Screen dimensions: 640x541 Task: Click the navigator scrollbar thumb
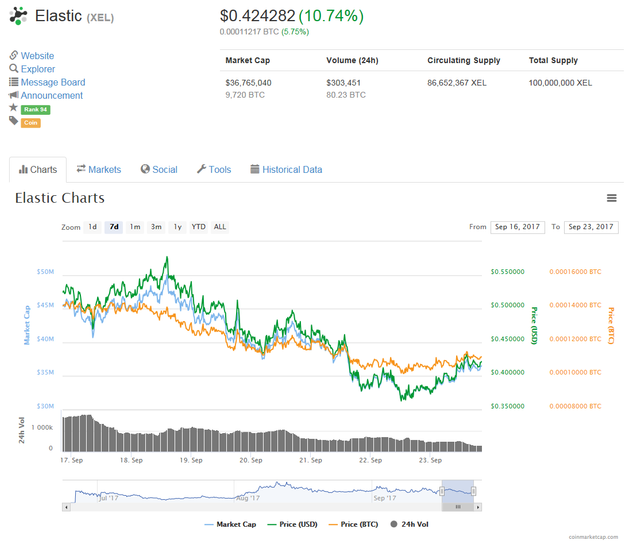pos(458,507)
